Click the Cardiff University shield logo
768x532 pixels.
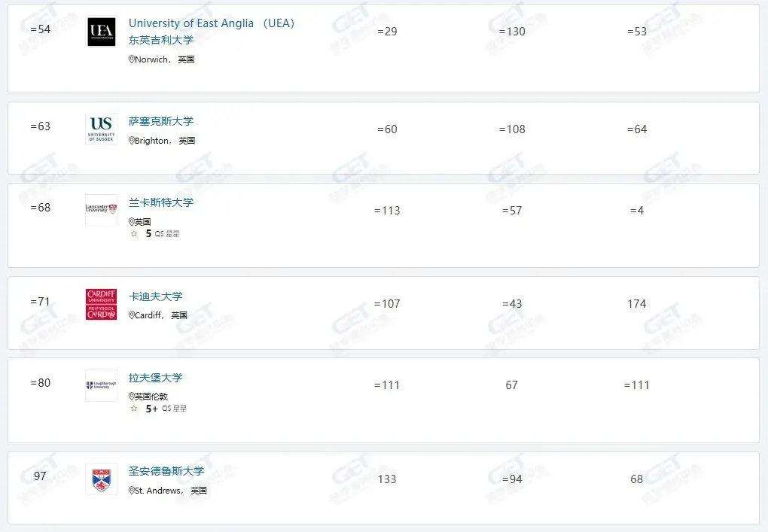[x=101, y=305]
